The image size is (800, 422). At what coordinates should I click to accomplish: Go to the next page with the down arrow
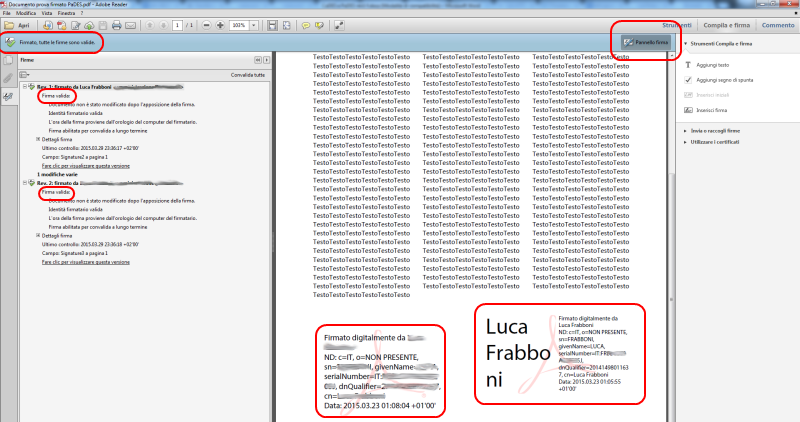pos(163,25)
